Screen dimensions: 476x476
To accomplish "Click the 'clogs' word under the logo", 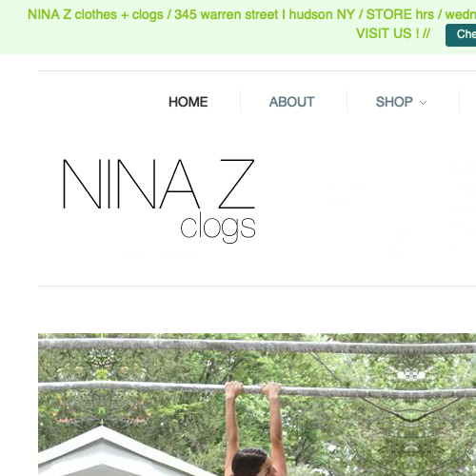I will pos(218,227).
